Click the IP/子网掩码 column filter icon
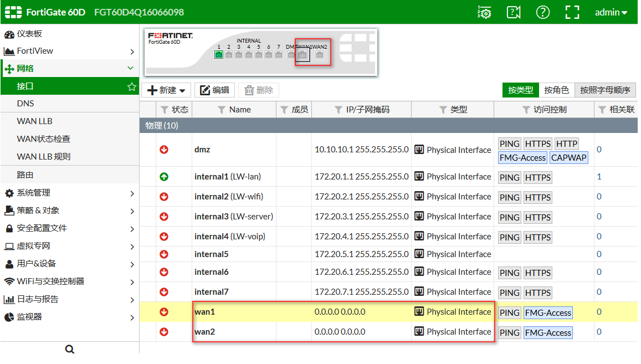The width and height of the screenshot is (641, 364). 339,110
